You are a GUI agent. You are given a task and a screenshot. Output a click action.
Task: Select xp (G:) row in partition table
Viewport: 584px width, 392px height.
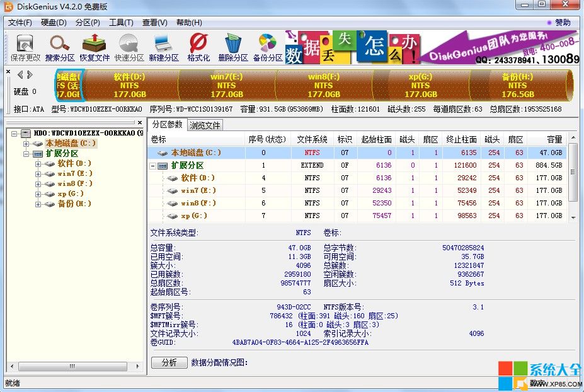click(x=357, y=216)
